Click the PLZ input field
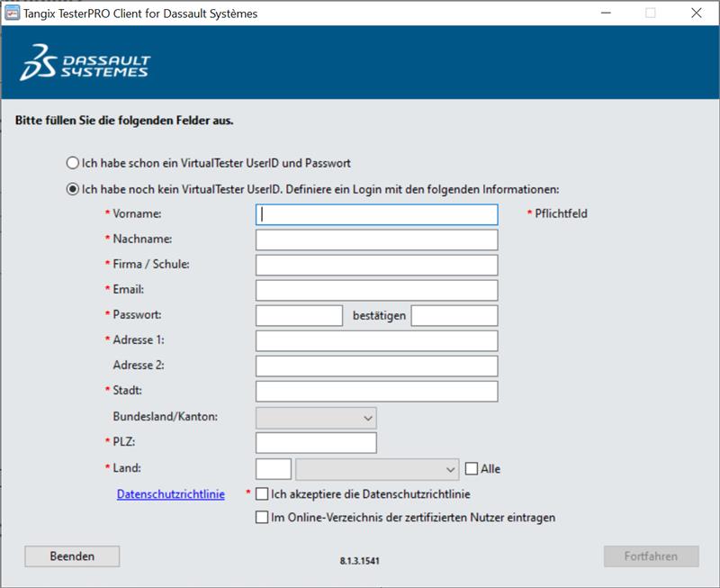This screenshot has width=720, height=588. coord(316,443)
